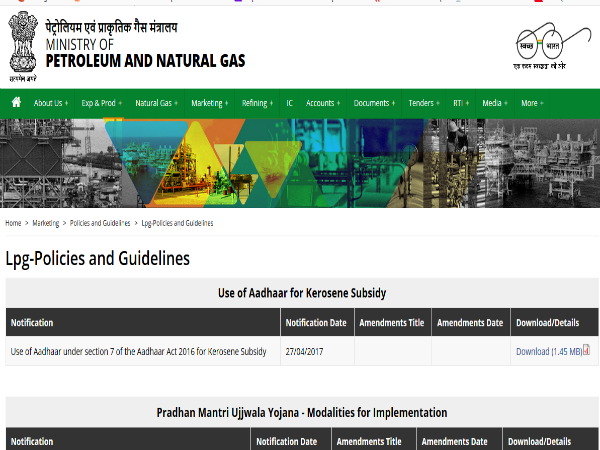The image size is (600, 450).
Task: Click the PDF icon beside Download link
Action: [587, 350]
